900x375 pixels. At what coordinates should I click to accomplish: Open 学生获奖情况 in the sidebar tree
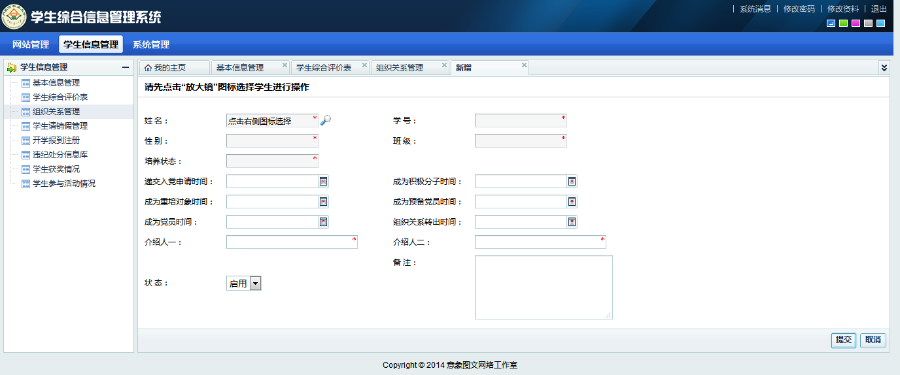pyautogui.click(x=56, y=169)
